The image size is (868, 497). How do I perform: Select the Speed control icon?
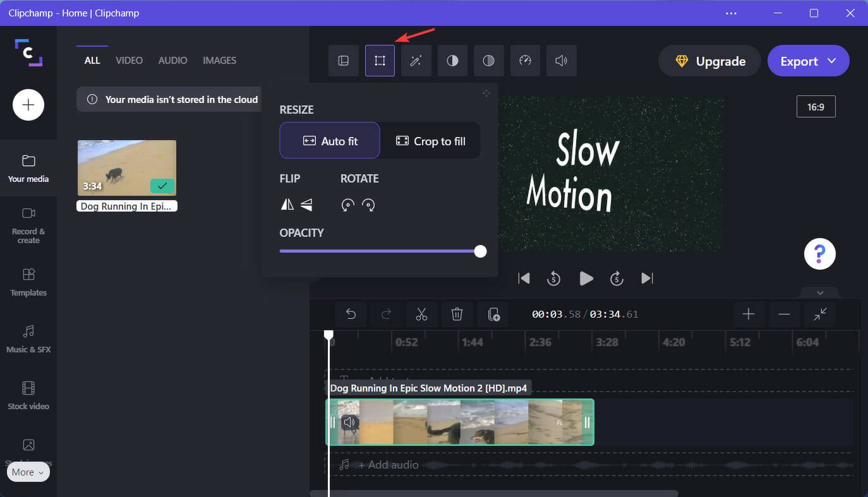tap(525, 61)
